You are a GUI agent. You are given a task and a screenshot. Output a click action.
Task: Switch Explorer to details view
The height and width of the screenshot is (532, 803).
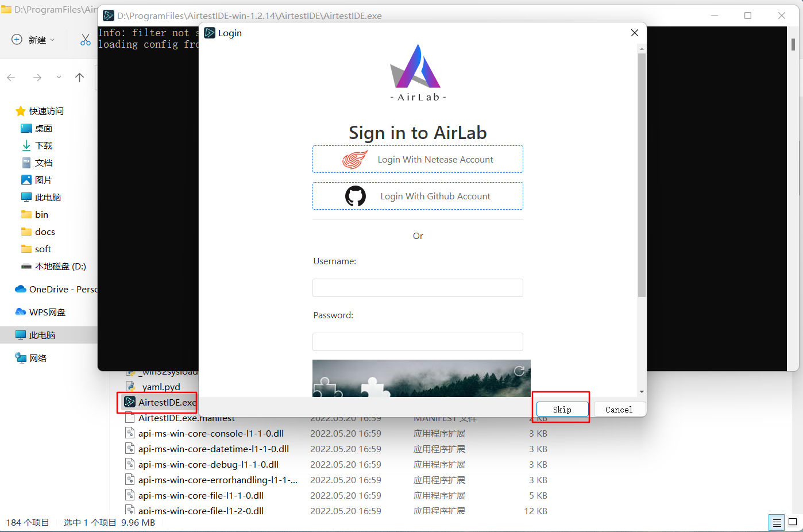pos(777,522)
